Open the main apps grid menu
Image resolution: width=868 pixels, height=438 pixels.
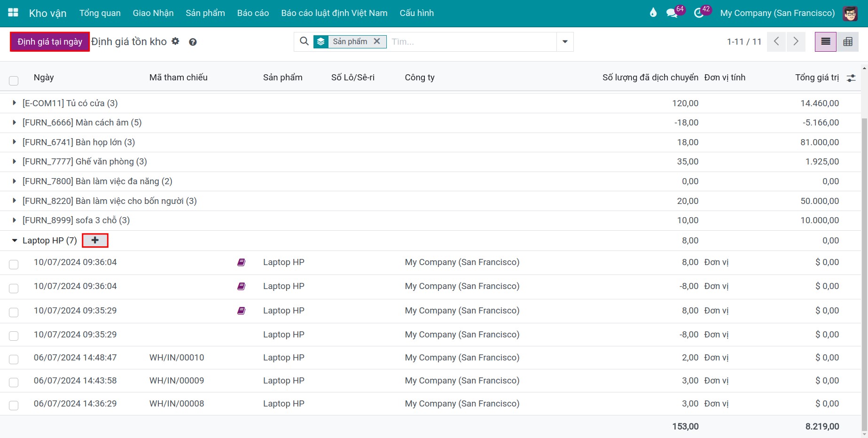(13, 13)
